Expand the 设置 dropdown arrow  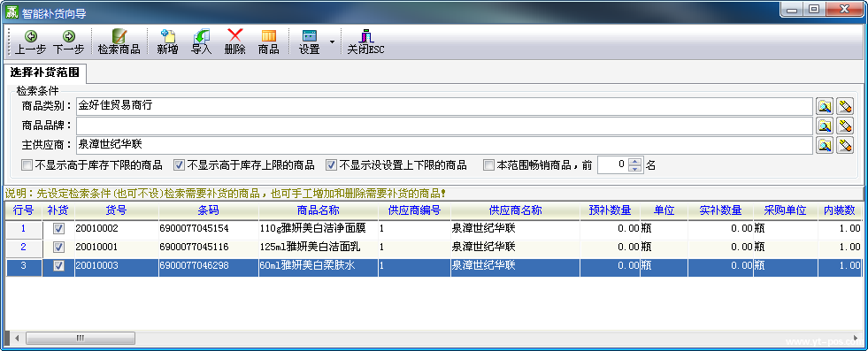332,42
